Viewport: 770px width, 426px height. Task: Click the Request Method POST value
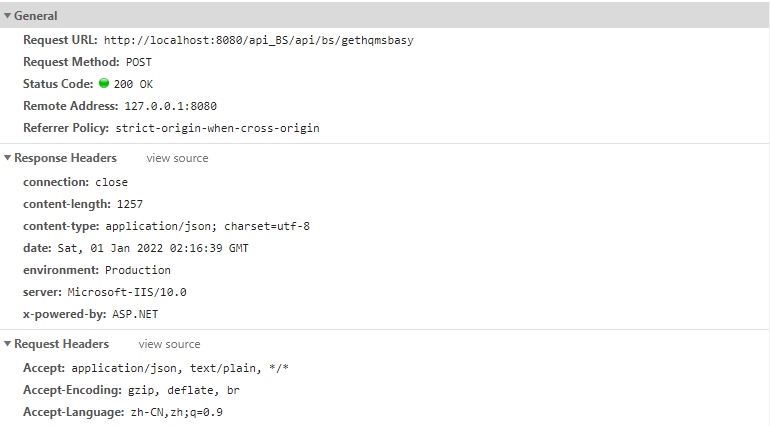[x=139, y=62]
